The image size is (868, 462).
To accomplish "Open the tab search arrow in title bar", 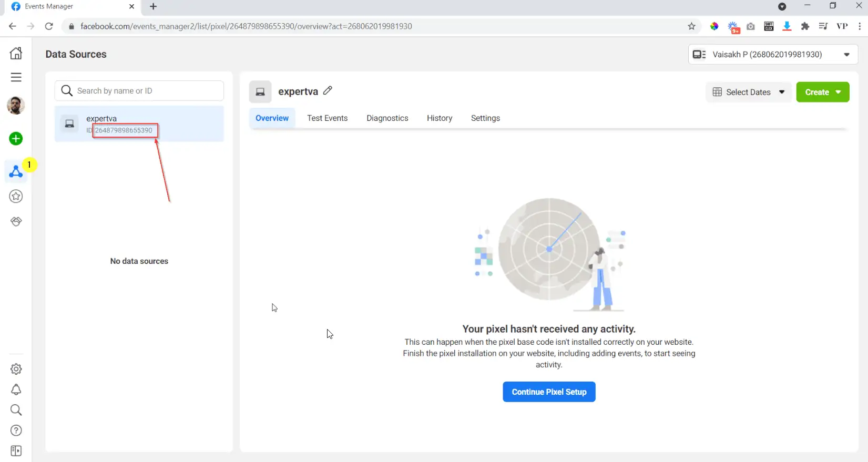I will pyautogui.click(x=782, y=6).
